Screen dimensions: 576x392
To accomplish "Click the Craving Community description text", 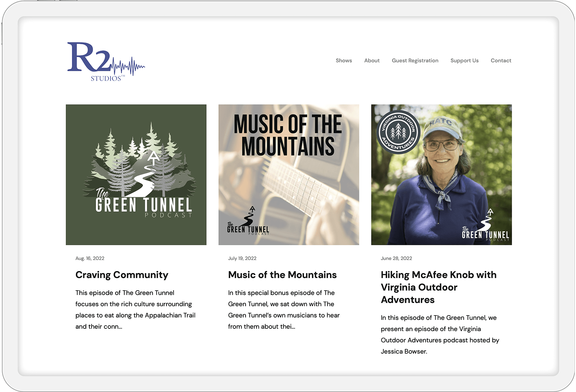I will [136, 310].
